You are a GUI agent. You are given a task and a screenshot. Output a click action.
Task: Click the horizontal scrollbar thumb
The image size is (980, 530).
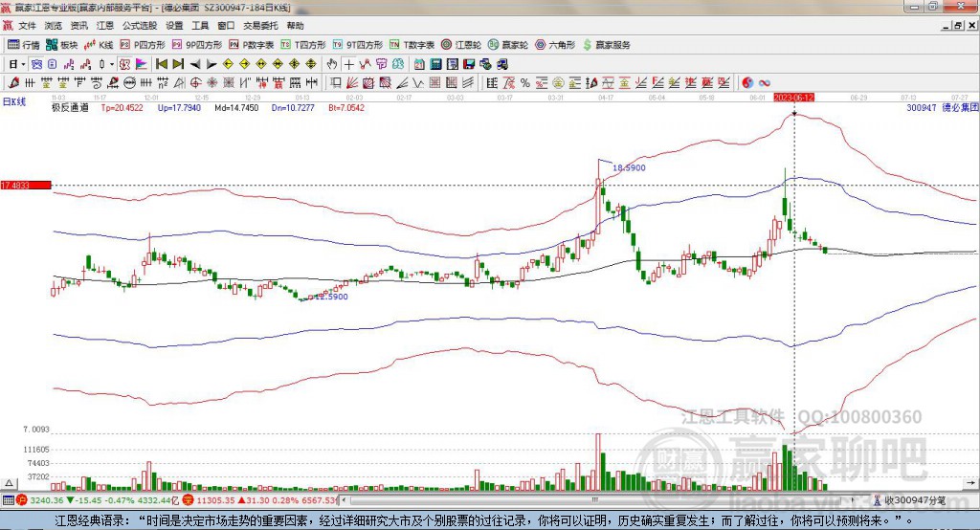[x=595, y=500]
